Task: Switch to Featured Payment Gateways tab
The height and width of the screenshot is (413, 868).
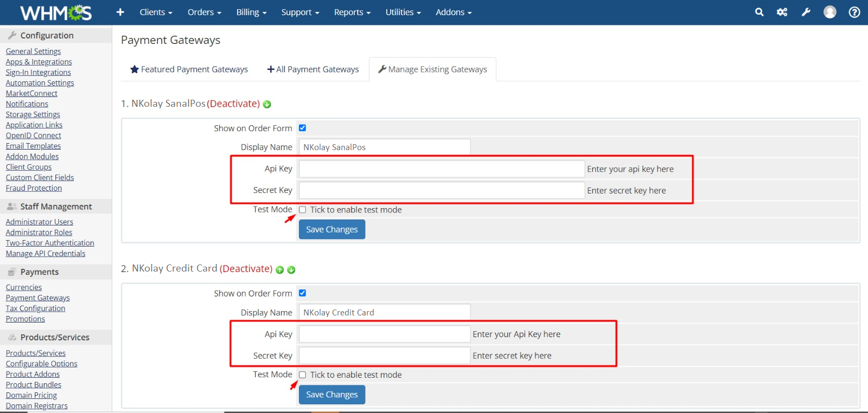Action: pos(189,69)
